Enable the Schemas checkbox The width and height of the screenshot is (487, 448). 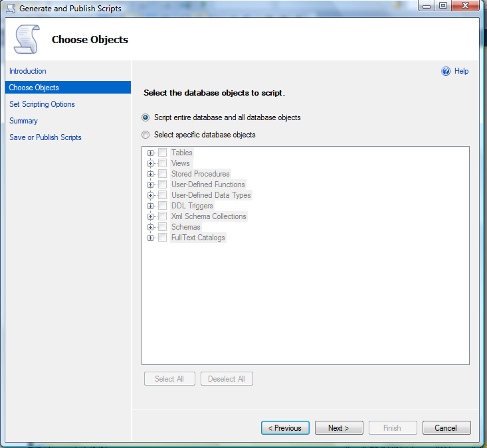coord(163,227)
